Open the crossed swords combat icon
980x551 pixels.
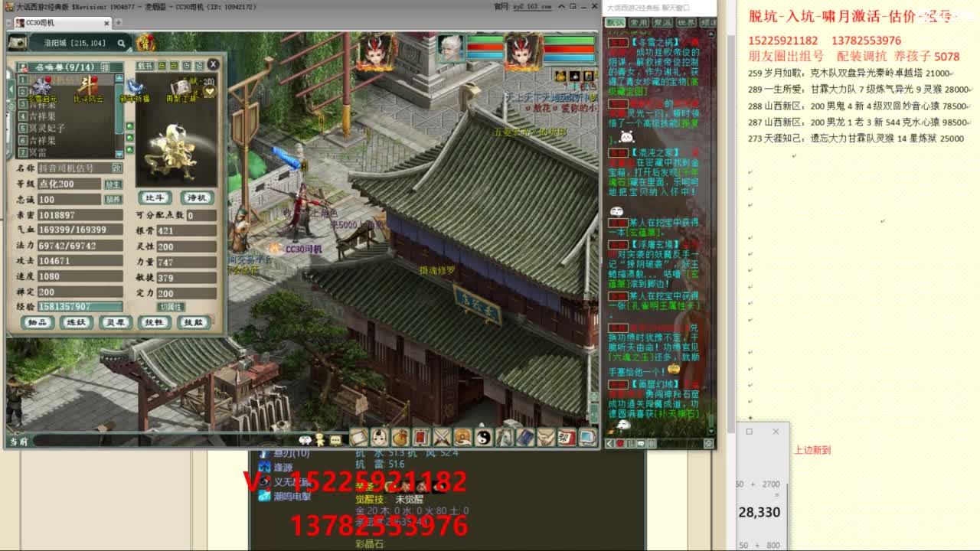coord(442,437)
